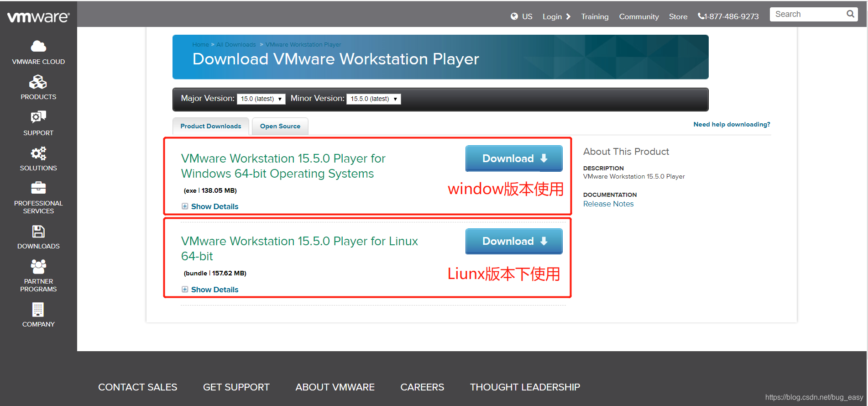Open Professional Services briefcase icon
This screenshot has height=406, width=868.
click(x=38, y=188)
